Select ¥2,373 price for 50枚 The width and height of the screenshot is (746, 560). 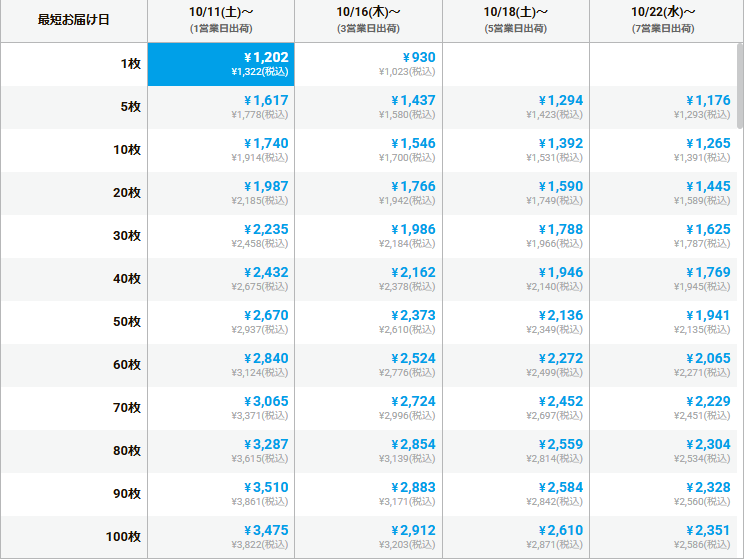pos(368,322)
